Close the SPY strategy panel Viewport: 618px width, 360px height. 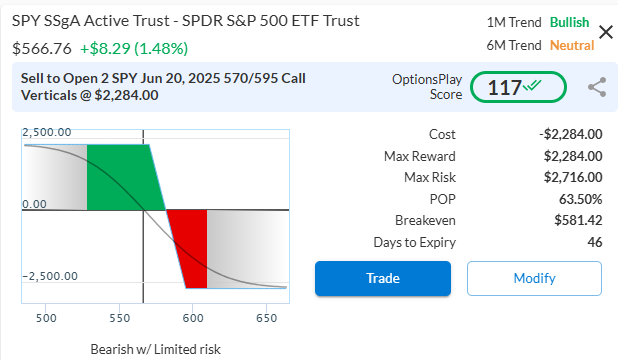tap(605, 32)
